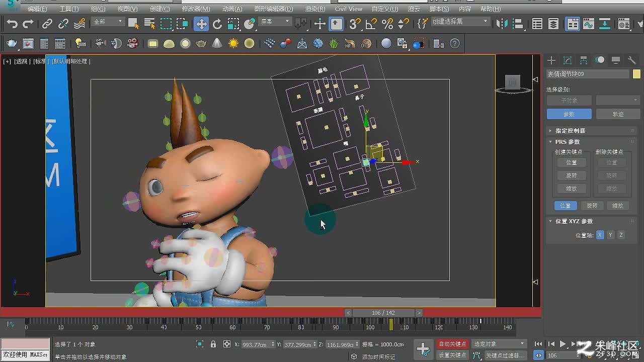Click the 轨迹 button

pyautogui.click(x=618, y=114)
